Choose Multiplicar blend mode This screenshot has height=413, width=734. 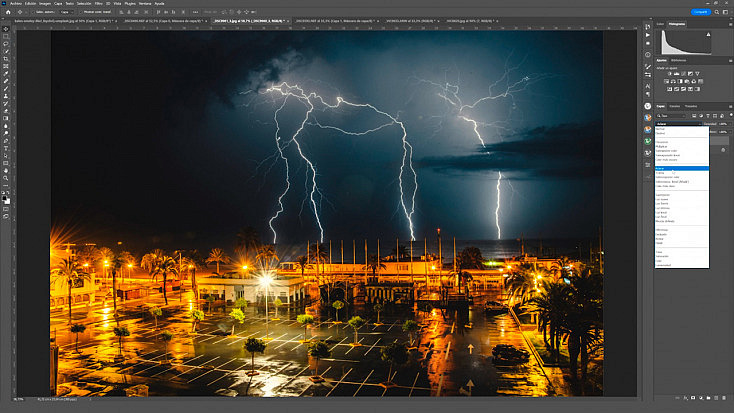click(682, 147)
